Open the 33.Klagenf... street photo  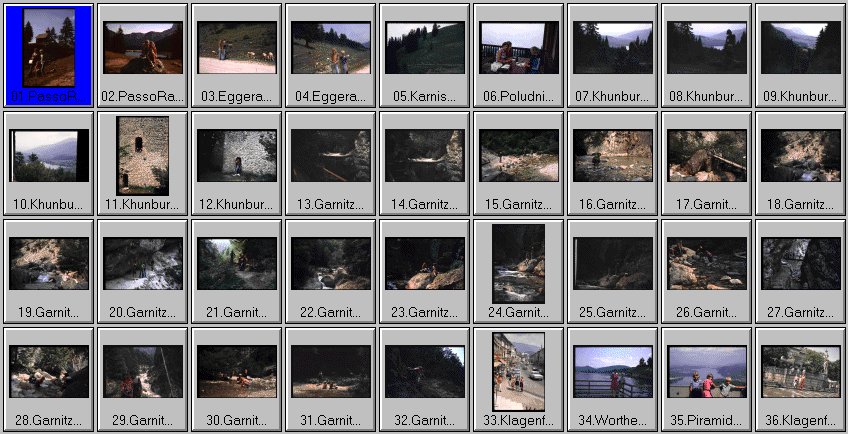[519, 371]
